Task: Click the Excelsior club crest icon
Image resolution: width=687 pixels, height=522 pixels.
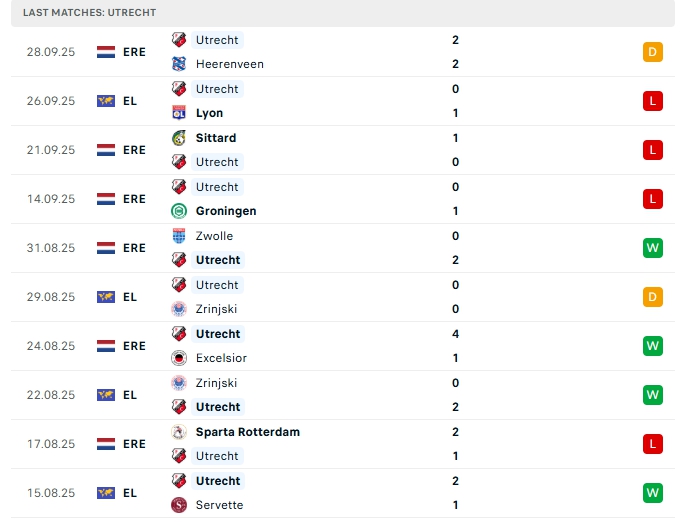Action: pyautogui.click(x=179, y=358)
